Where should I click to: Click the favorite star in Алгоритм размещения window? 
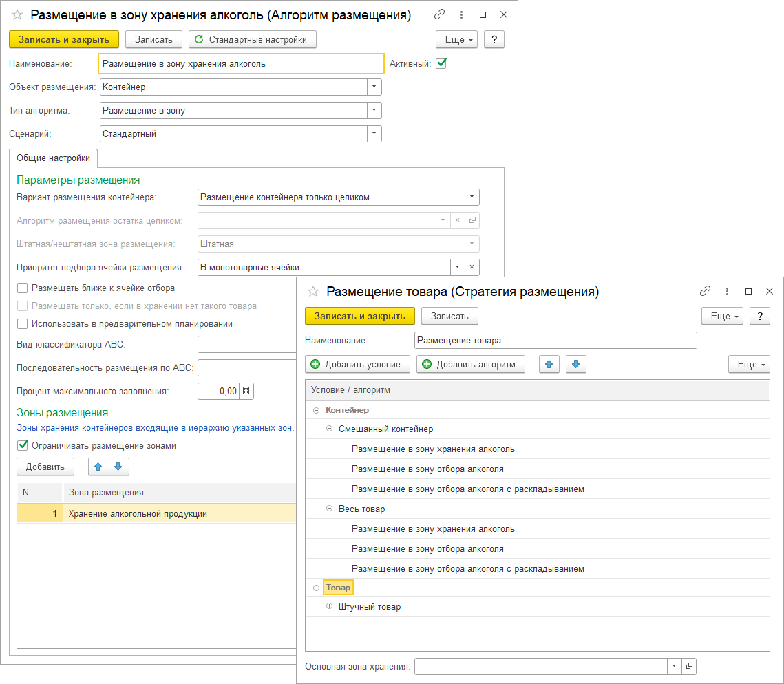17,15
